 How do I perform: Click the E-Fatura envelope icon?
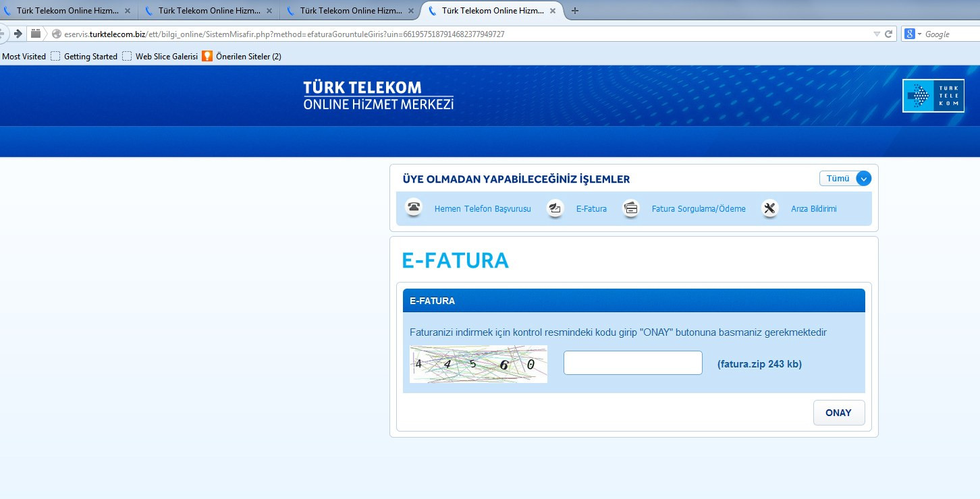coord(555,208)
